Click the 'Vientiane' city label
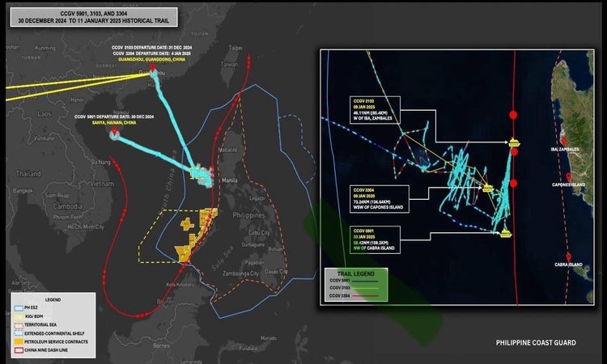Viewport: 607px width, 364px height. tap(45, 138)
